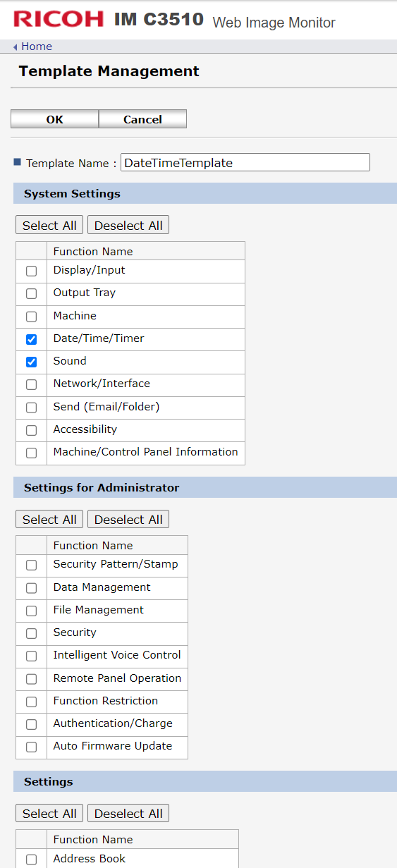Screen dimensions: 397x868
Task: Edit the Template Name field
Action: click(245, 162)
